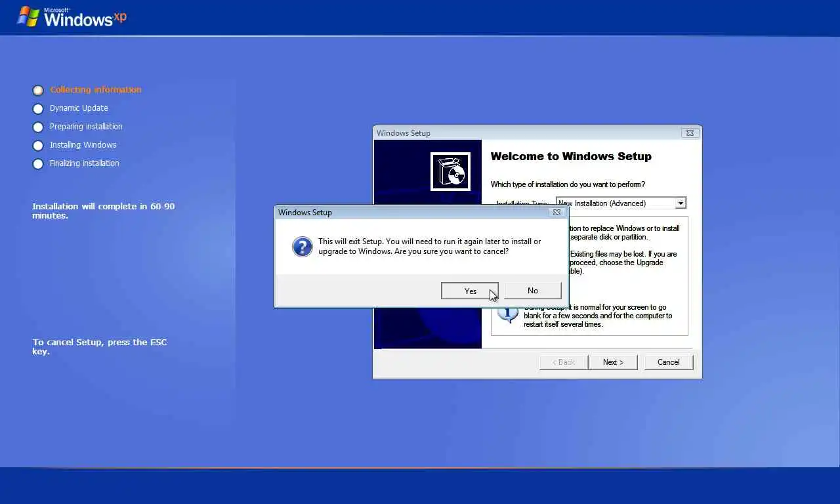Click 'Which type of installation' question text
Image resolution: width=840 pixels, height=504 pixels.
568,184
